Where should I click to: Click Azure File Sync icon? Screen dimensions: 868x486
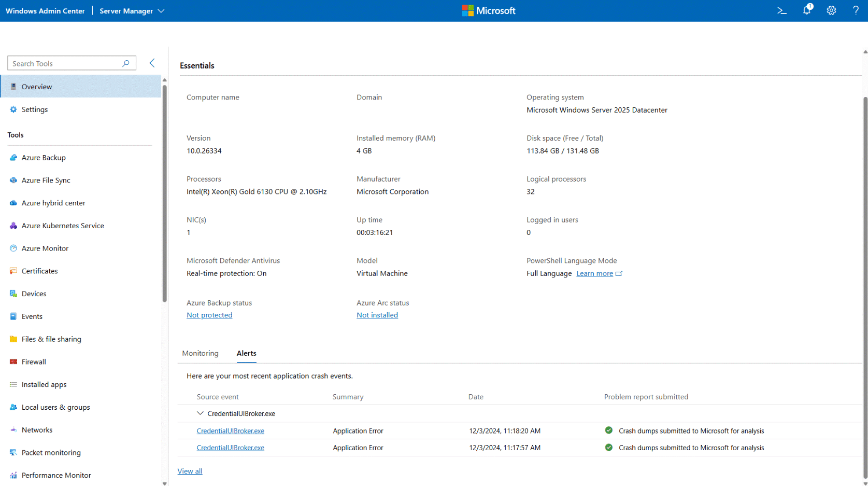[x=13, y=180]
